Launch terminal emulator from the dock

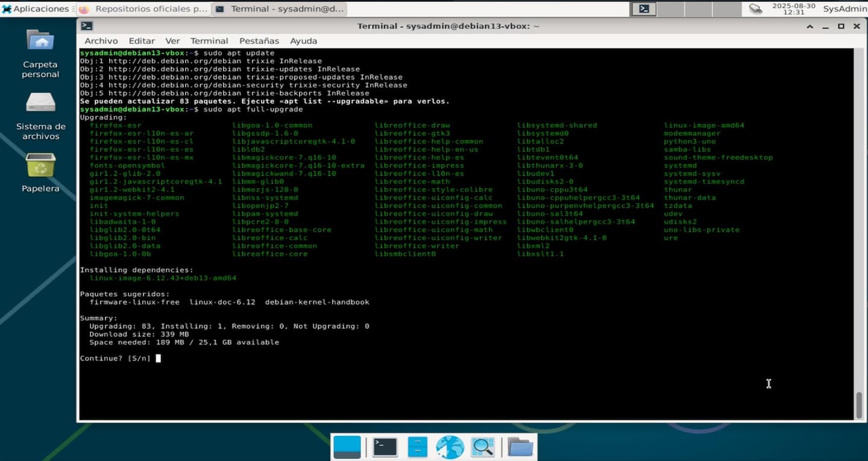coord(385,447)
